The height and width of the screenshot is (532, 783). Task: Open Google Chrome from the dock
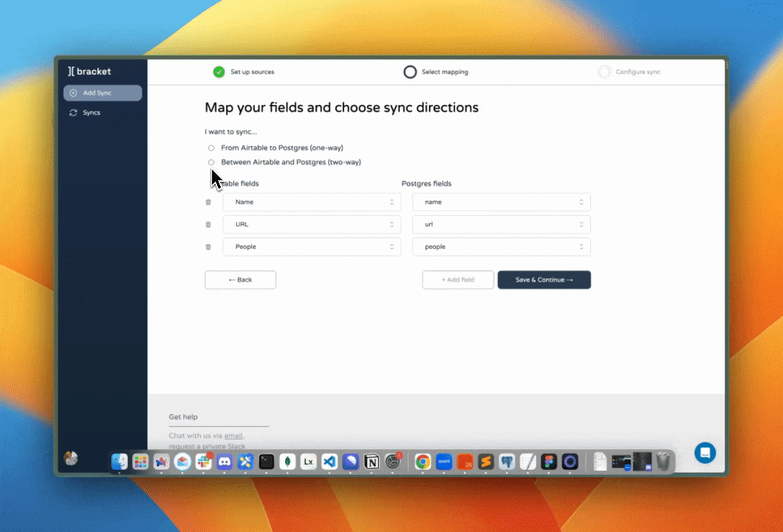(x=423, y=462)
